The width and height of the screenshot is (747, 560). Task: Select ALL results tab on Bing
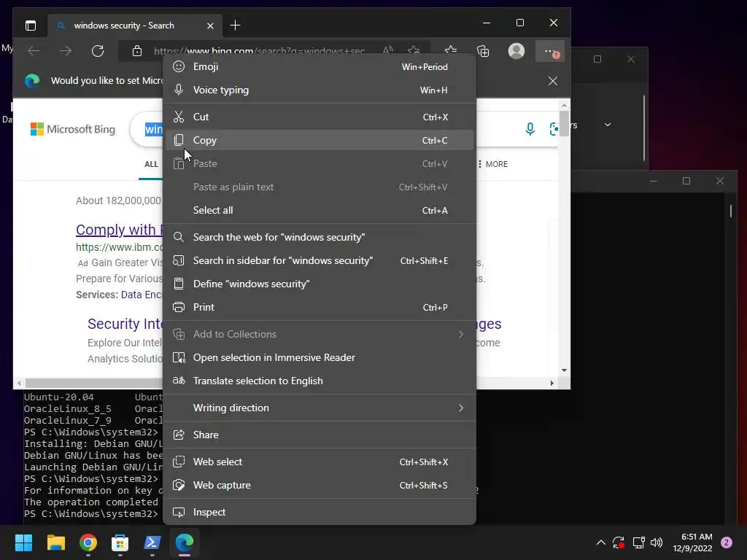(151, 164)
